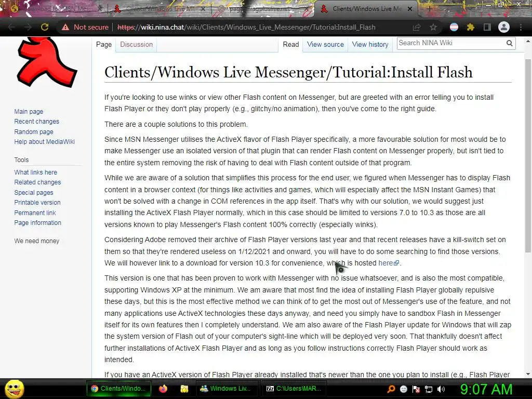This screenshot has height=399, width=532.
Task: Click the scrollbar up arrow
Action: 528,41
